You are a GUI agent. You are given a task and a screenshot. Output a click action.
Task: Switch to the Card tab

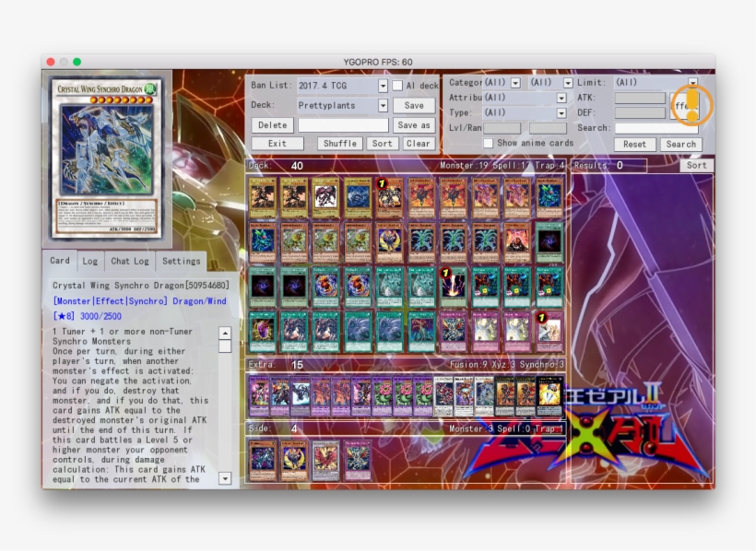coord(60,261)
